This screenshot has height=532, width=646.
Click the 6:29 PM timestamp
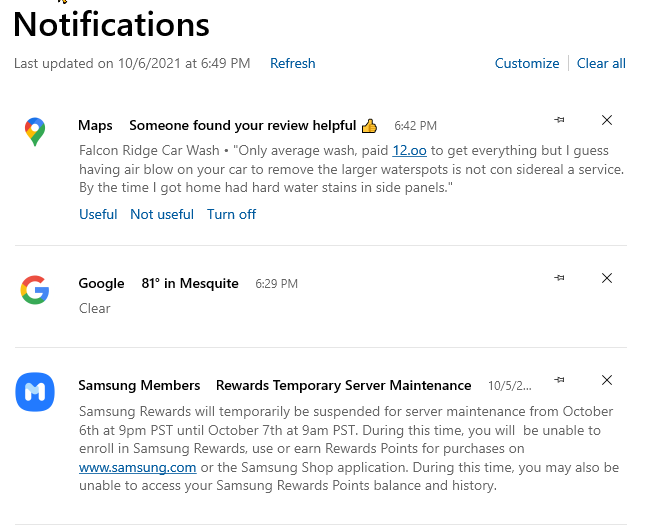[276, 284]
